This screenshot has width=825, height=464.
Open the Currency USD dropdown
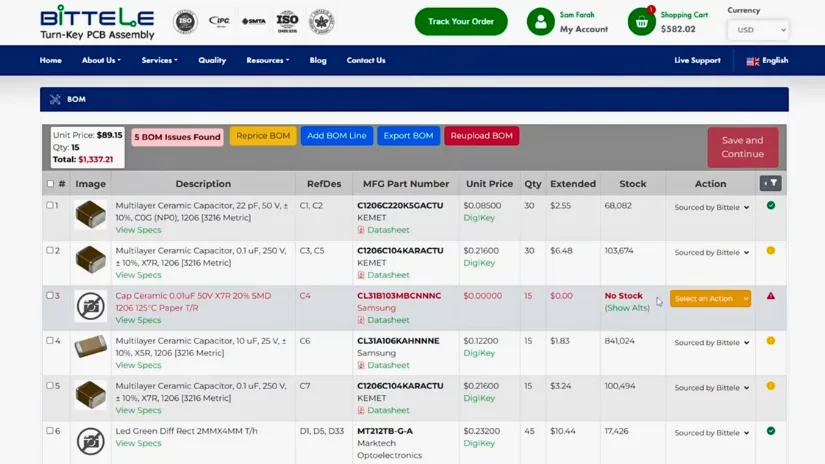758,30
